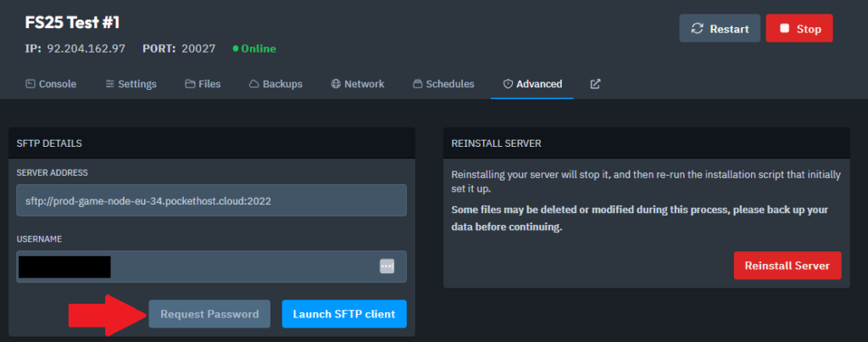The image size is (868, 342).
Task: Click the ellipsis icon in Username field
Action: click(387, 266)
